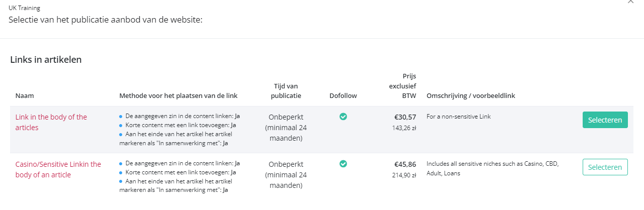Click the "Prijs exclusief BTW" column header
Viewport: 644px width, 210px height.
coord(399,86)
